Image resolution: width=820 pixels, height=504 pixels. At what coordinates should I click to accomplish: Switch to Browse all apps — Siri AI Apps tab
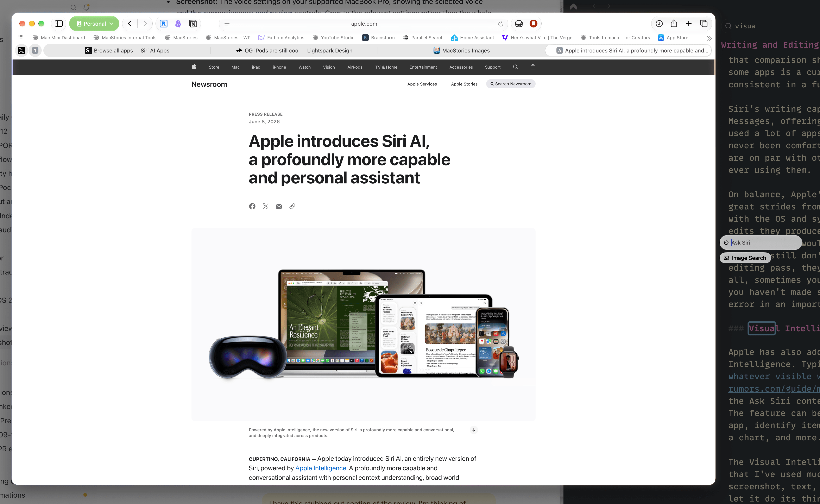pyautogui.click(x=127, y=50)
